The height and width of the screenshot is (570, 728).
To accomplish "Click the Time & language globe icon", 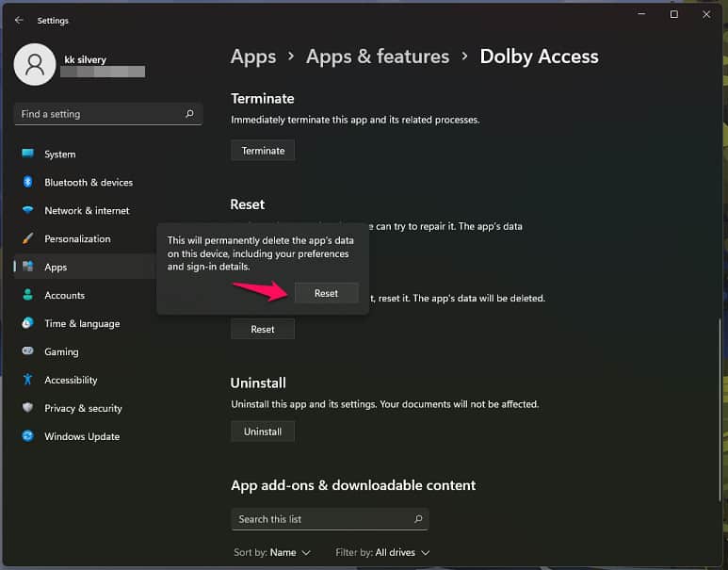I will [x=28, y=323].
